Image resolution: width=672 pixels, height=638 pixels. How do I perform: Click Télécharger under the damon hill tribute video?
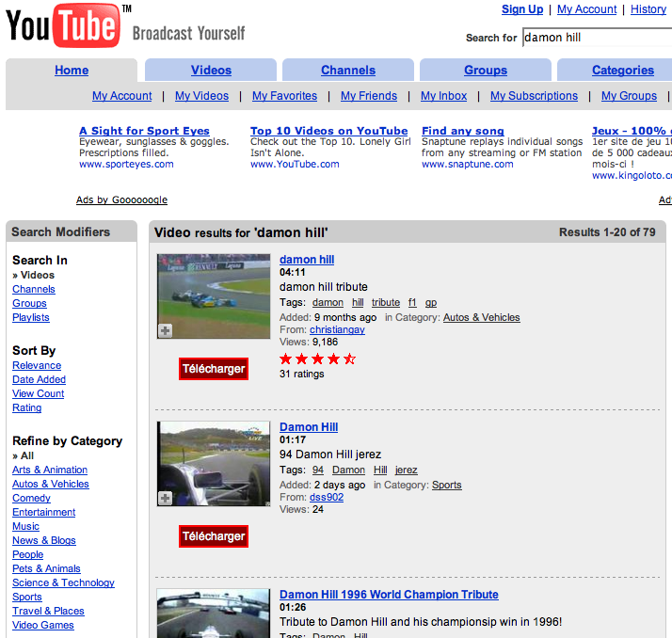tap(214, 369)
